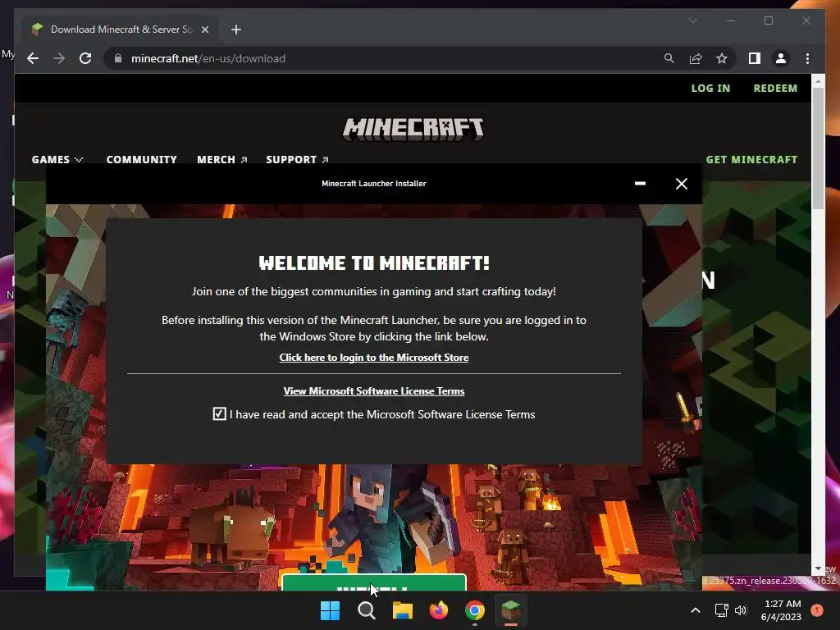Open Chrome's three-dot menu
The image size is (840, 630).
[x=807, y=58]
